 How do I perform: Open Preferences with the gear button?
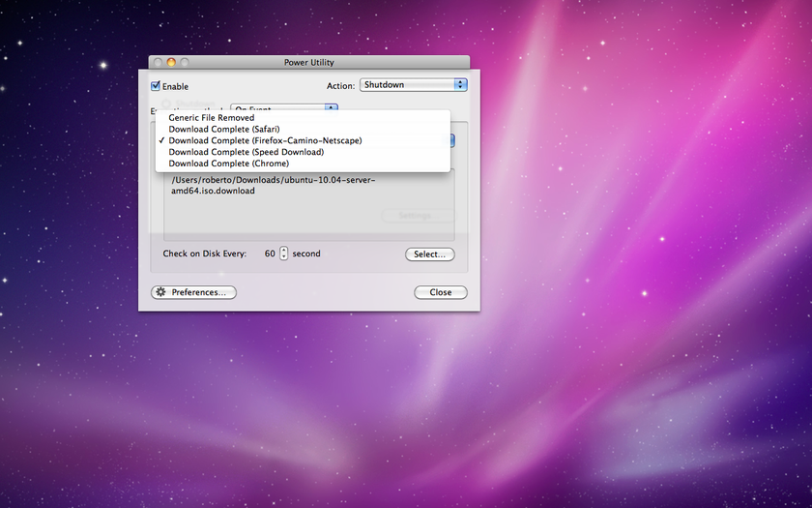[193, 292]
